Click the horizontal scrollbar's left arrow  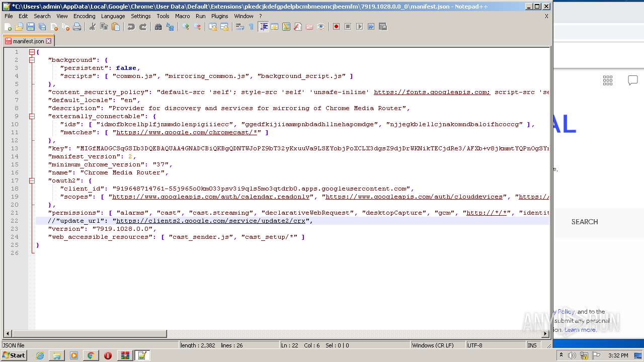(8, 333)
